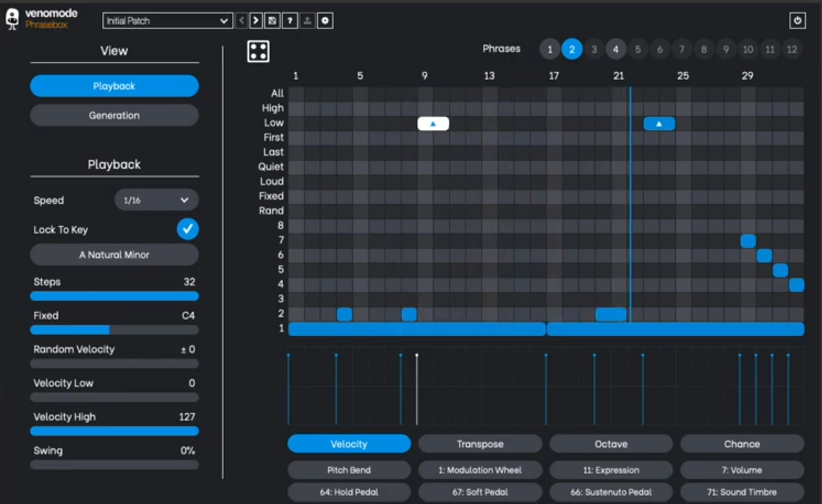Go to the next preset
822x504 pixels.
(x=256, y=21)
